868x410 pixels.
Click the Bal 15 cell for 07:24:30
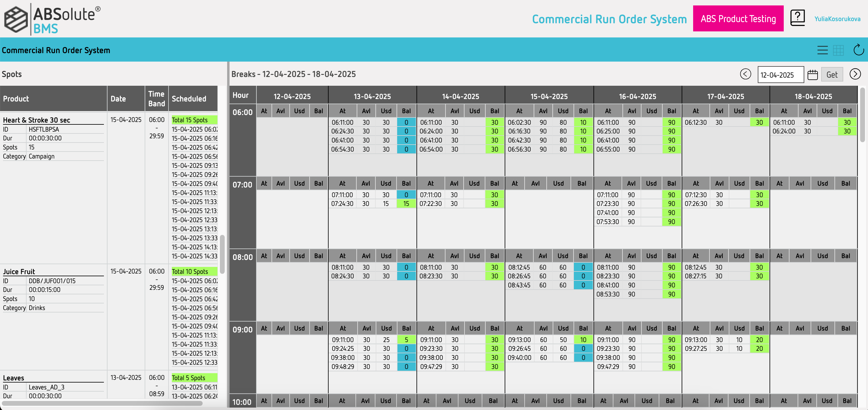(406, 203)
